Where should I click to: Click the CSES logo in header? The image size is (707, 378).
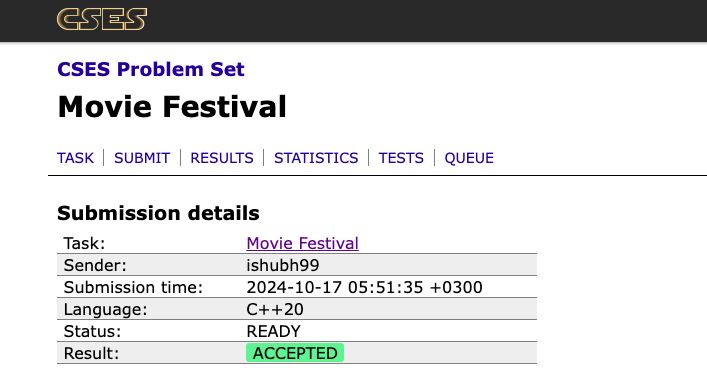click(102, 19)
